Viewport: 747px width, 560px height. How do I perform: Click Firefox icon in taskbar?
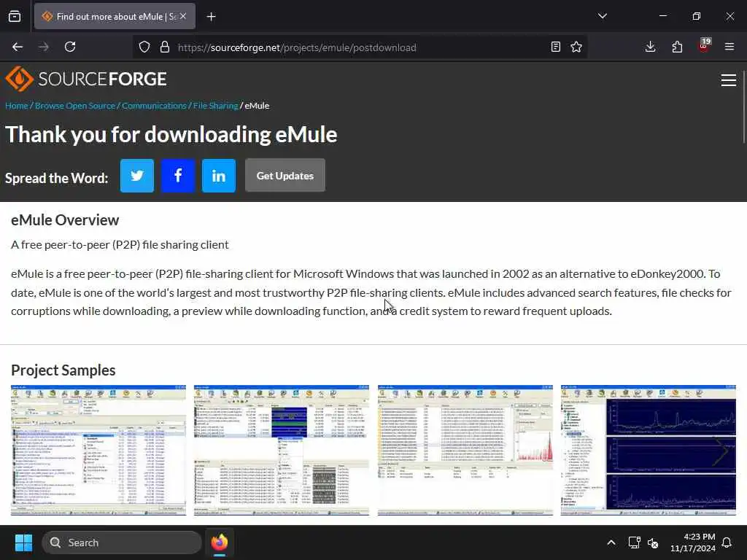tap(220, 542)
